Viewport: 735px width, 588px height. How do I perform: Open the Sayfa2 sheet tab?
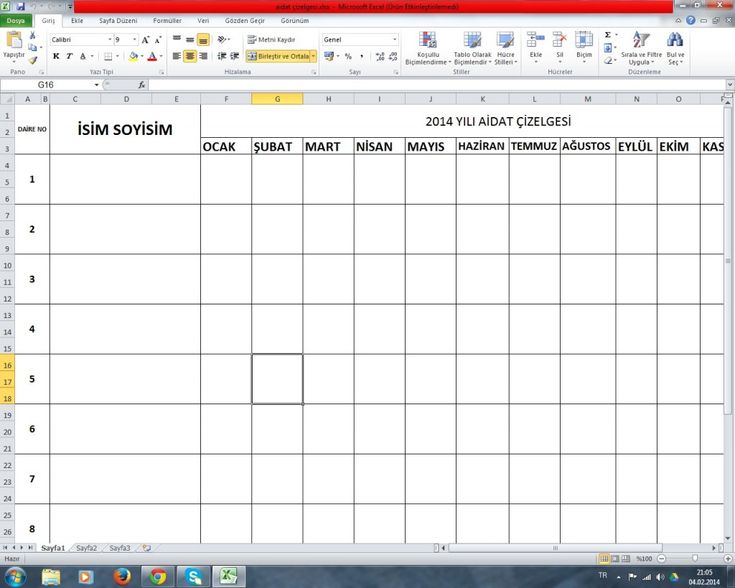click(x=87, y=548)
